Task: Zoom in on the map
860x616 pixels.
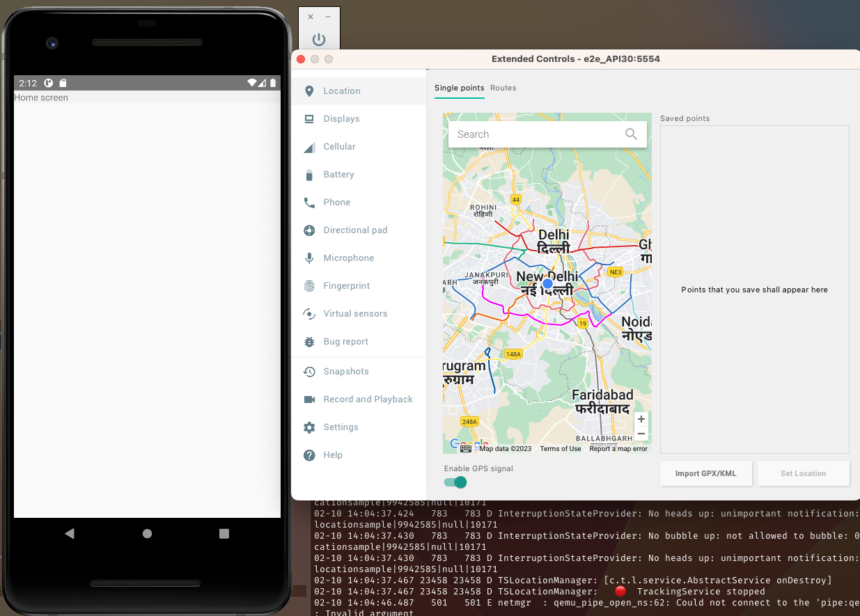Action: pyautogui.click(x=641, y=419)
